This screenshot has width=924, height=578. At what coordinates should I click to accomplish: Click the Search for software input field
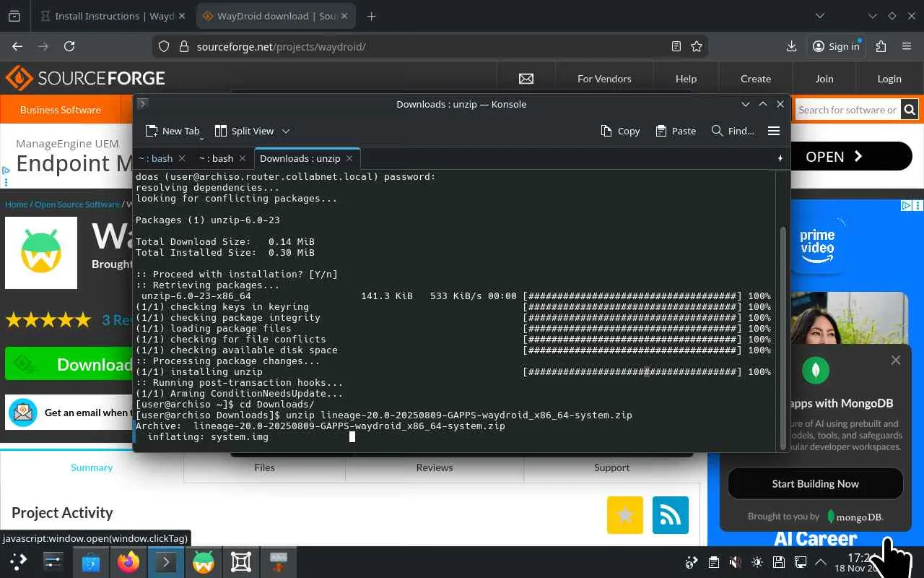(x=847, y=110)
